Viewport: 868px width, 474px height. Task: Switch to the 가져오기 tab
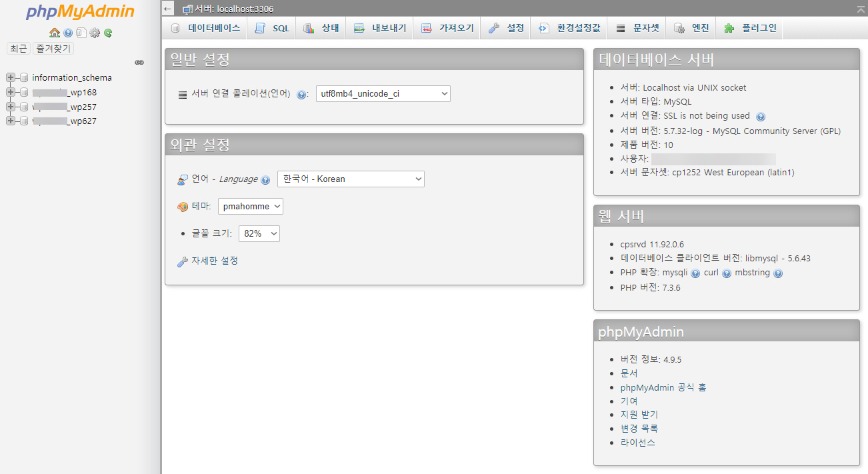click(447, 28)
